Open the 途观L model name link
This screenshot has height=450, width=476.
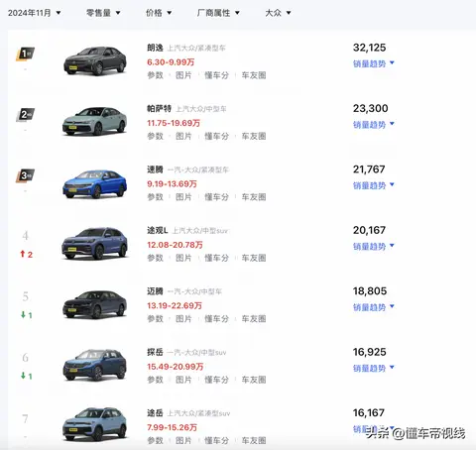[158, 231]
